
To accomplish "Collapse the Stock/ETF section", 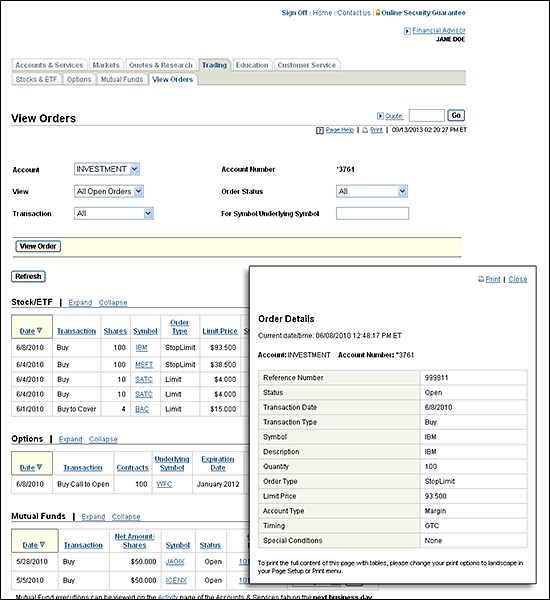I will 113,303.
